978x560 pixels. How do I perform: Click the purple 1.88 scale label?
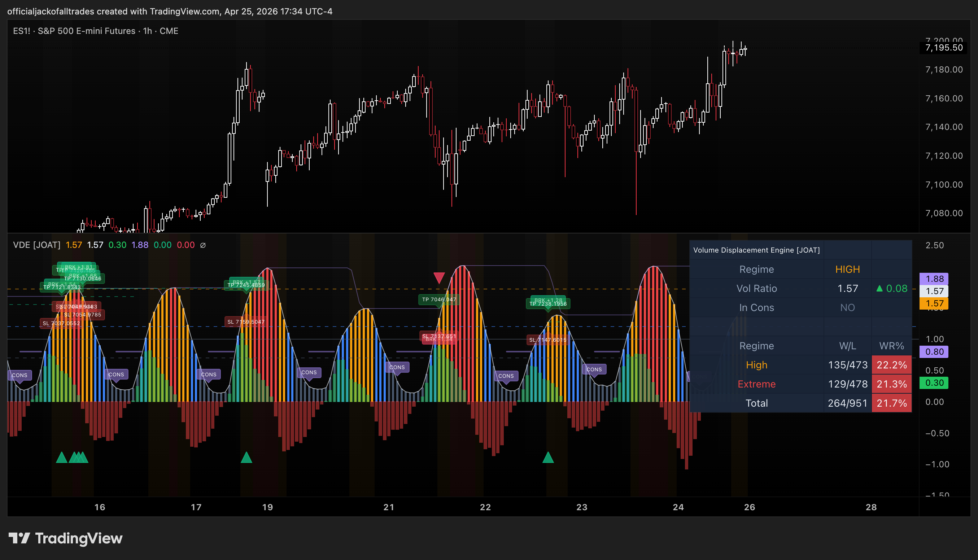coord(934,279)
